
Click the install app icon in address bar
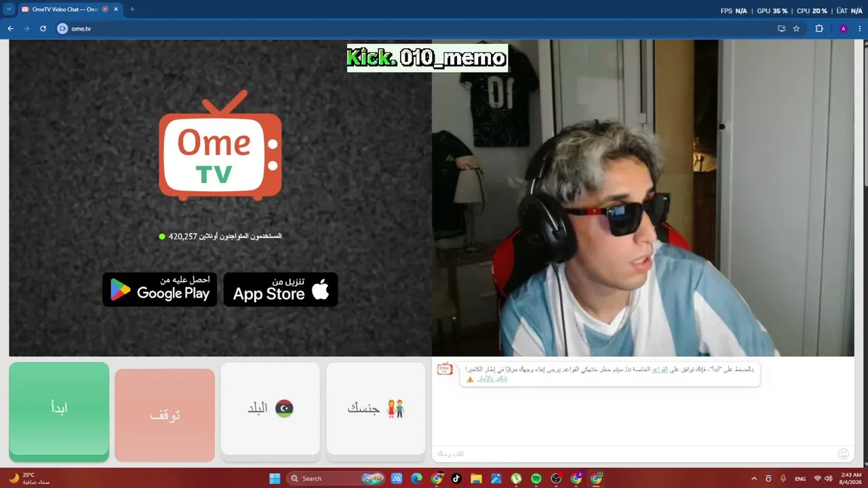click(781, 28)
